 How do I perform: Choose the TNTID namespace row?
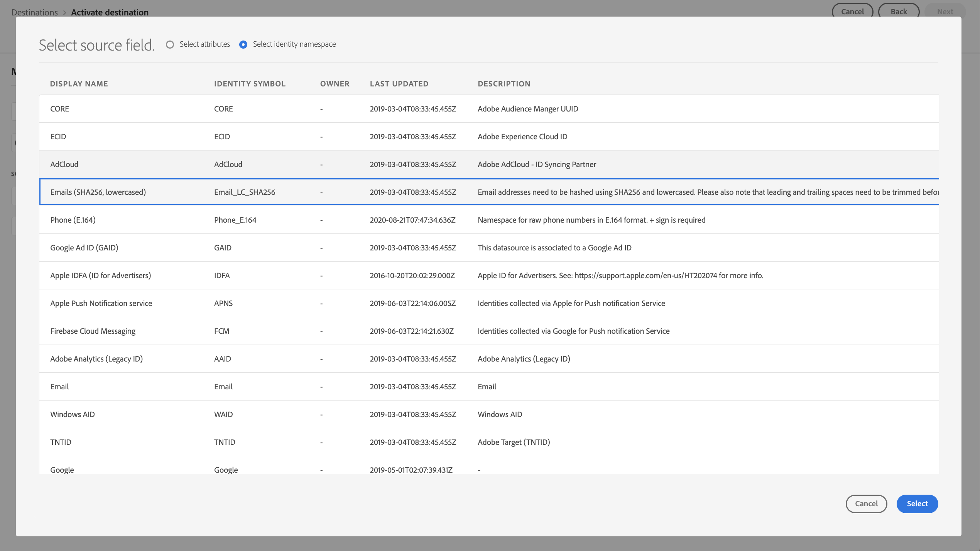coord(489,442)
